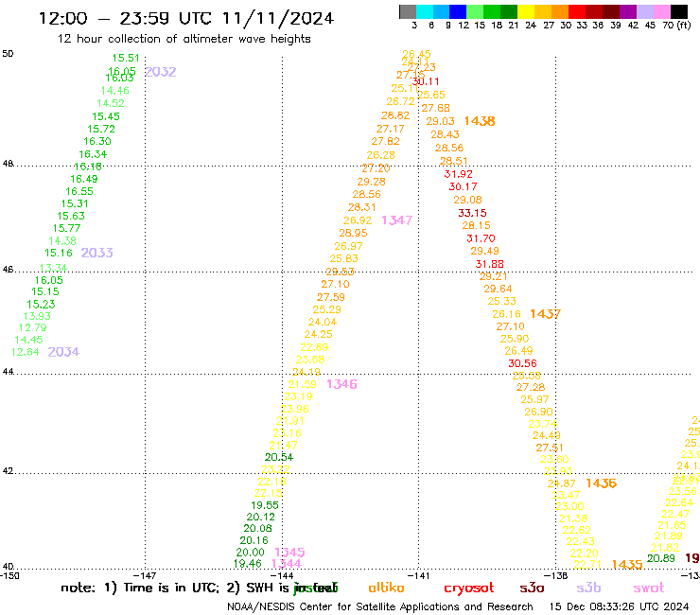Click the bright red legend swatch
The width and height of the screenshot is (700, 615).
pos(577,11)
